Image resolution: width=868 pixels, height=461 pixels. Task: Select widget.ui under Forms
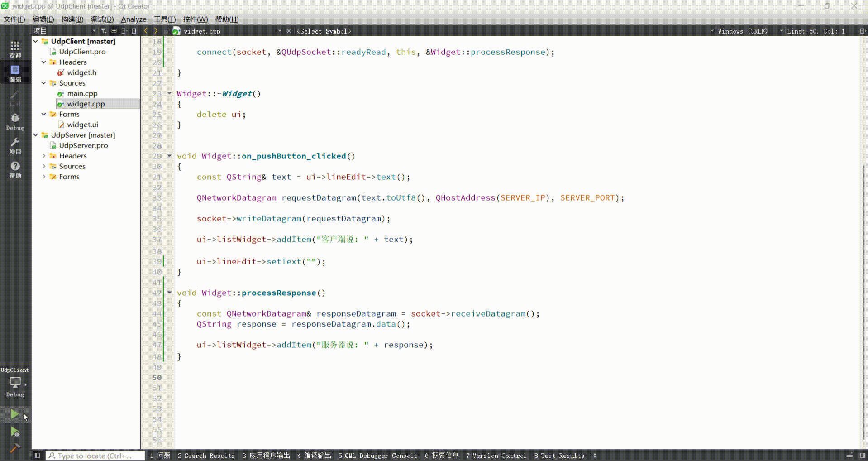(82, 125)
